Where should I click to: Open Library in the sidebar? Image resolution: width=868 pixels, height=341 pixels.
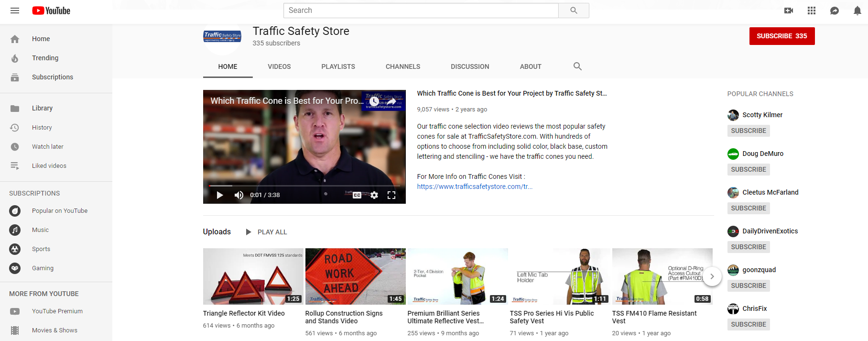56,108
